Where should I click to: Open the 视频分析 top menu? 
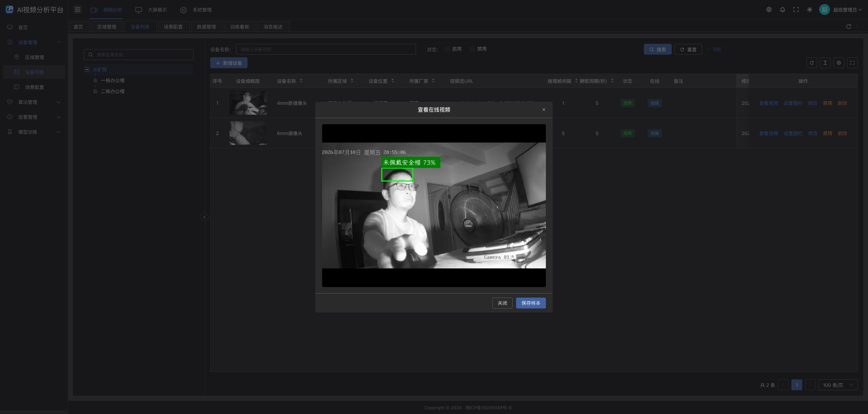(x=106, y=10)
